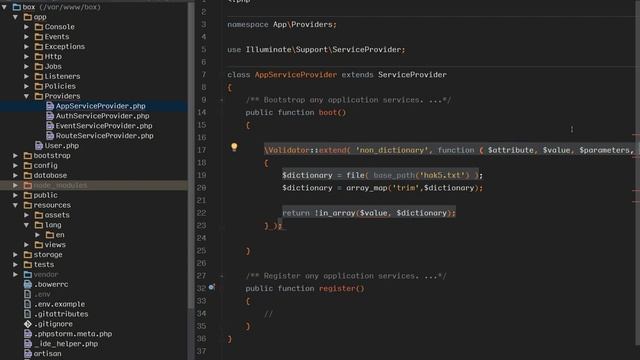Image resolution: width=640 pixels, height=360 pixels.
Task: Expand the tests folder arrow
Action: [x=16, y=264]
